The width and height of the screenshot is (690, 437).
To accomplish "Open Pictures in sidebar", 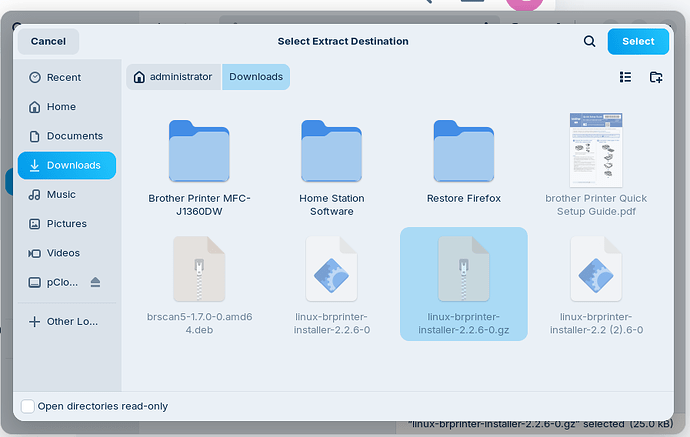I will click(67, 224).
